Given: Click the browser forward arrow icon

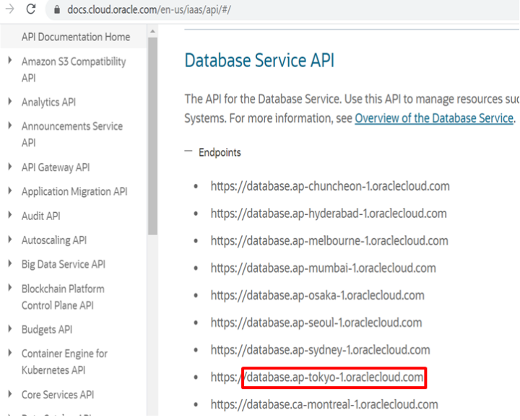Looking at the screenshot, I should tap(8, 10).
